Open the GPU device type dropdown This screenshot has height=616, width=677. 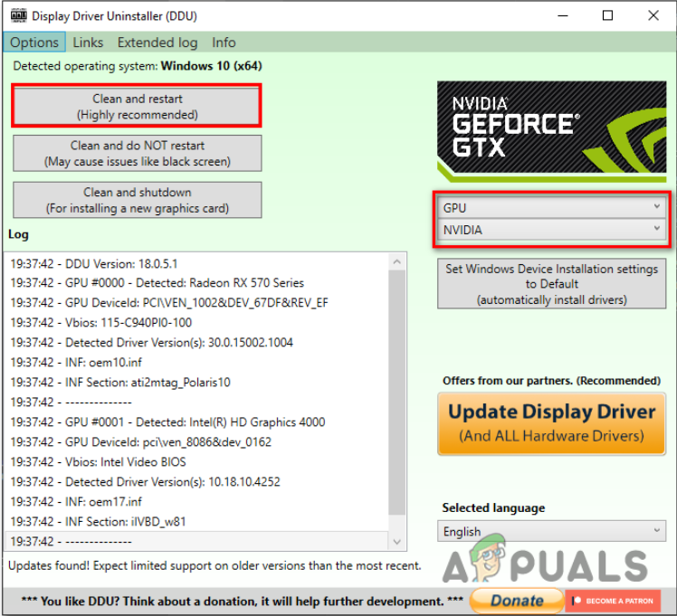tap(551, 207)
